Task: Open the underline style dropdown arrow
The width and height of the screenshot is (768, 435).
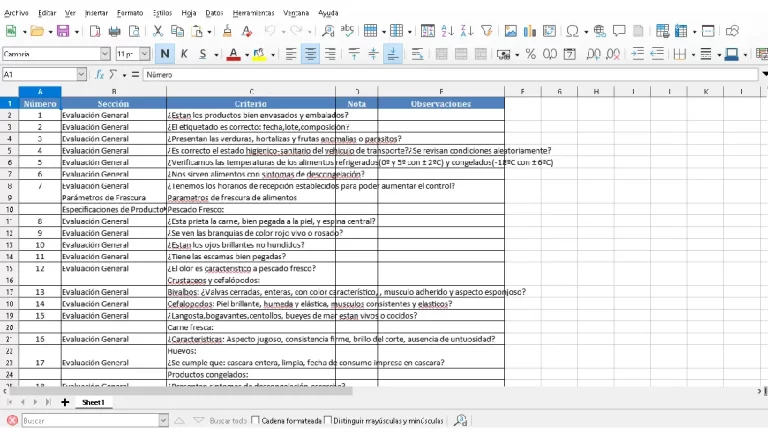Action: coord(216,54)
